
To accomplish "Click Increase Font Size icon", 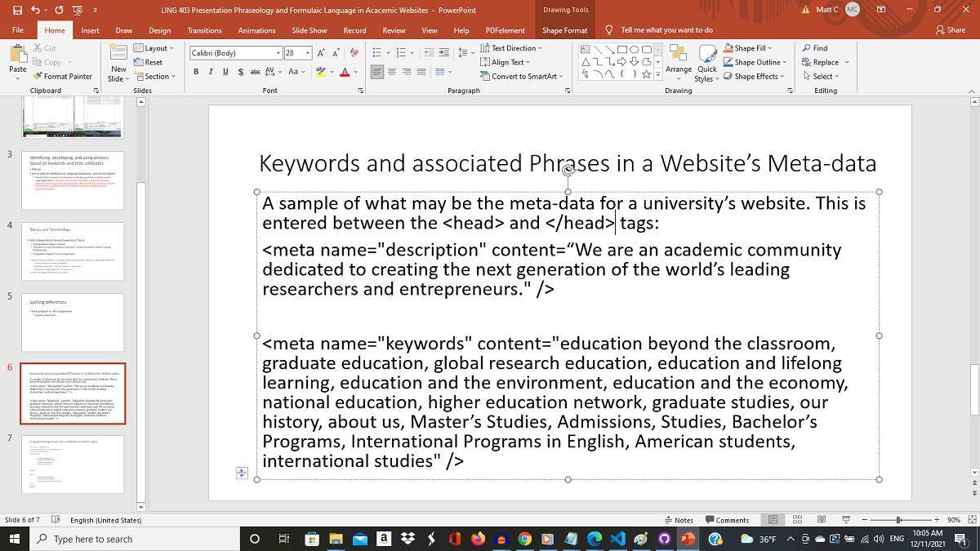I will [320, 52].
